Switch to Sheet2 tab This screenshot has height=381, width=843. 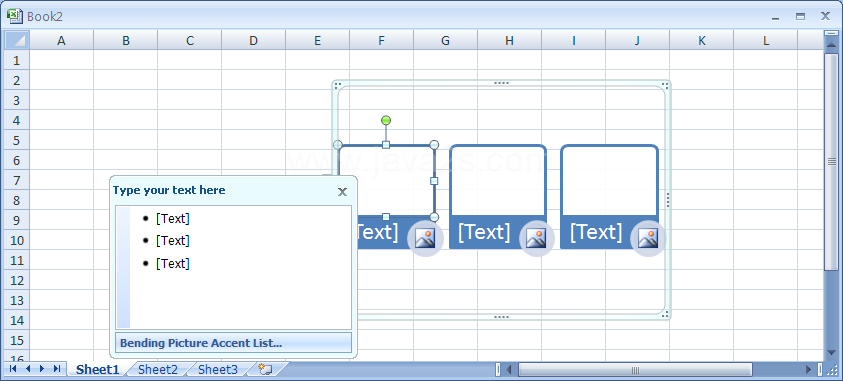158,369
